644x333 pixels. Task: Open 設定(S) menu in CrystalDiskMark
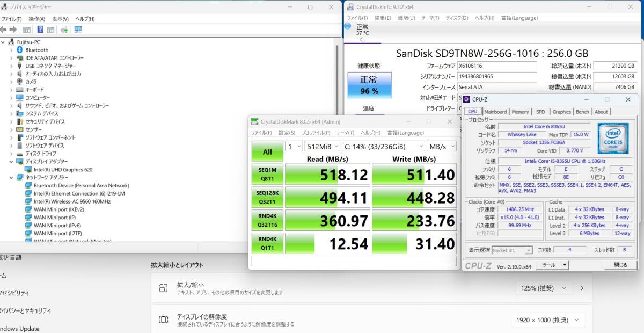[287, 133]
